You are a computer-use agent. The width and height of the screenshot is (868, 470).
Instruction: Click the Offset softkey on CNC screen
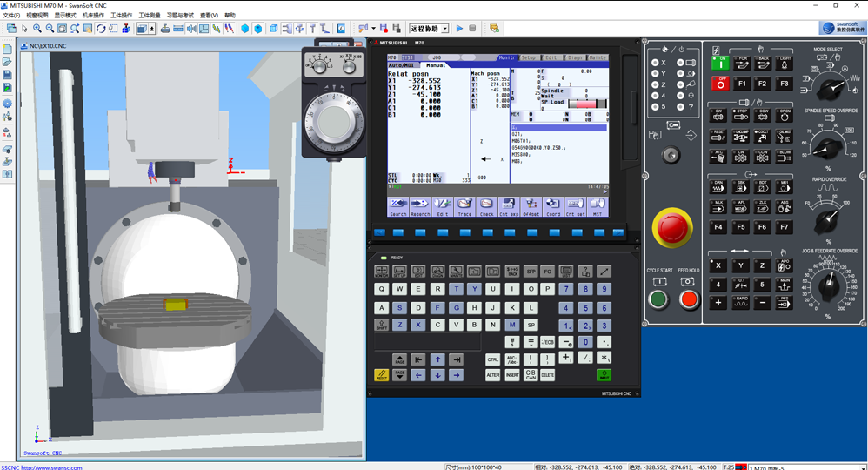click(x=531, y=206)
